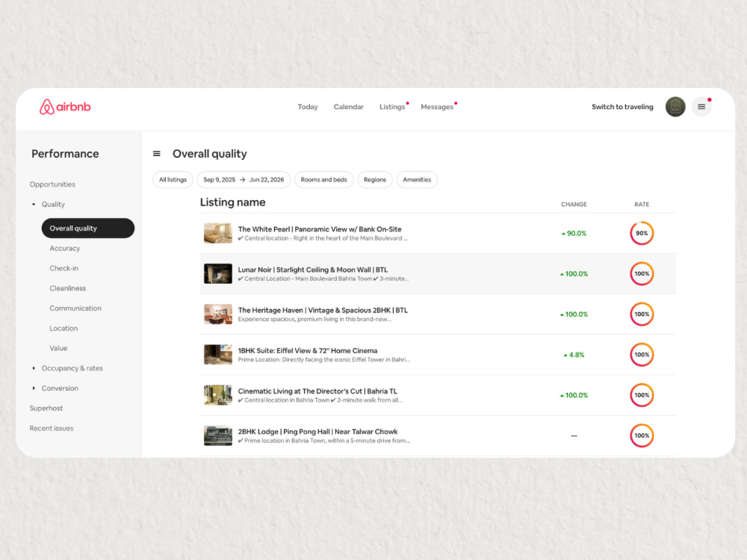Click the RATE column header
The image size is (747, 560).
coord(642,205)
